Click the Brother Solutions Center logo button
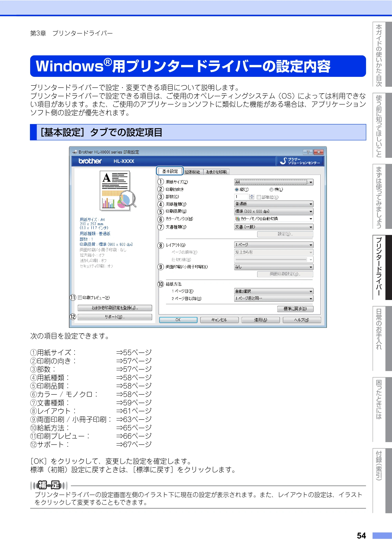The height and width of the screenshot is (554, 392). (299, 161)
